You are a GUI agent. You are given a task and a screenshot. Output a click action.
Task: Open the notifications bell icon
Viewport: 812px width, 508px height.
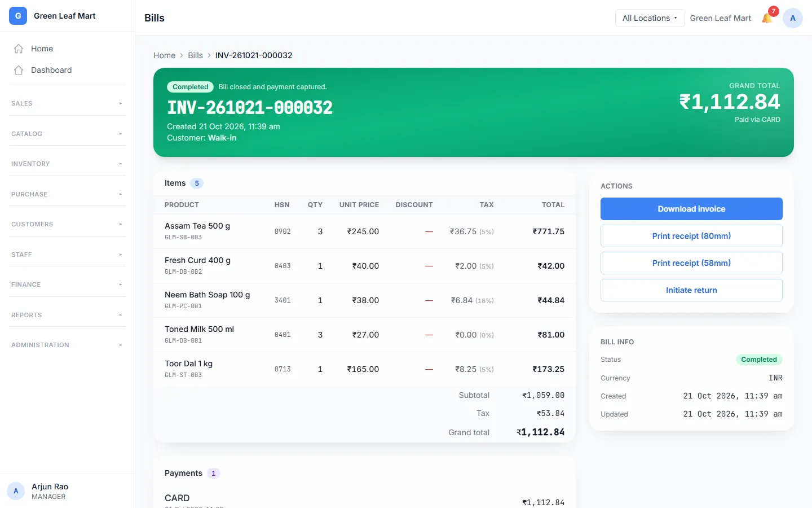pyautogui.click(x=767, y=18)
